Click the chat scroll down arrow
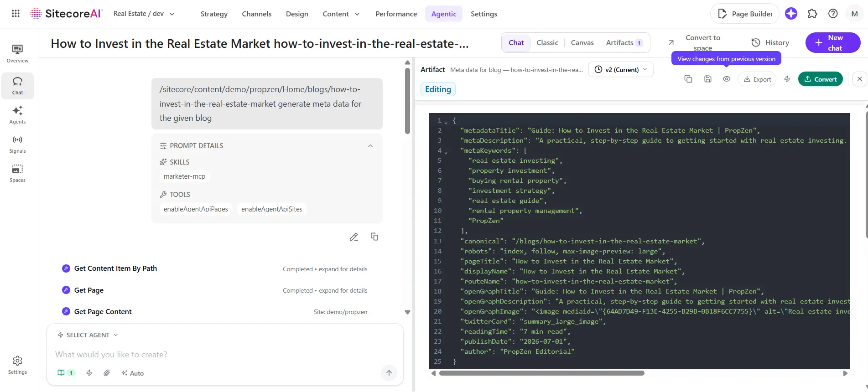Viewport: 868px width, 392px height. point(407,312)
